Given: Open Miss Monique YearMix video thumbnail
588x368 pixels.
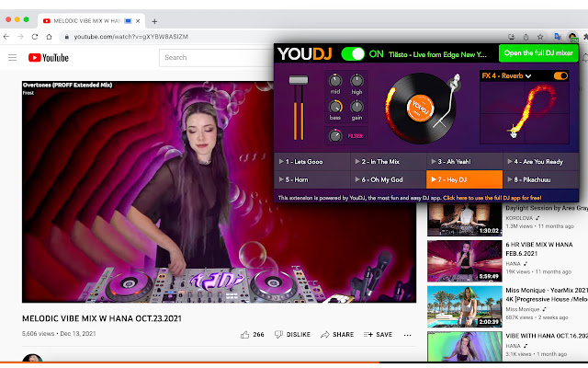Looking at the screenshot, I should tap(464, 306).
